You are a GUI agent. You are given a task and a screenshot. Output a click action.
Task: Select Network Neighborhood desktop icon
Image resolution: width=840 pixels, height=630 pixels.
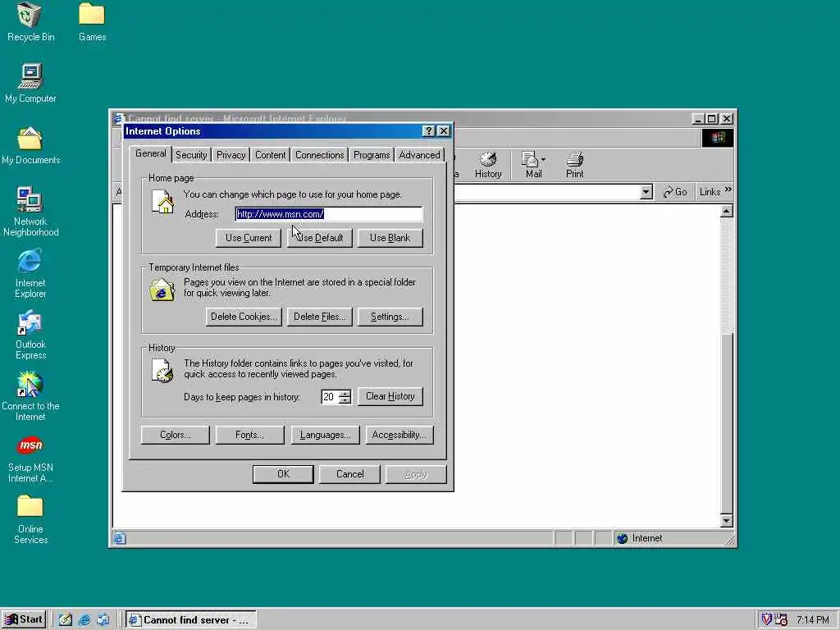(x=30, y=212)
